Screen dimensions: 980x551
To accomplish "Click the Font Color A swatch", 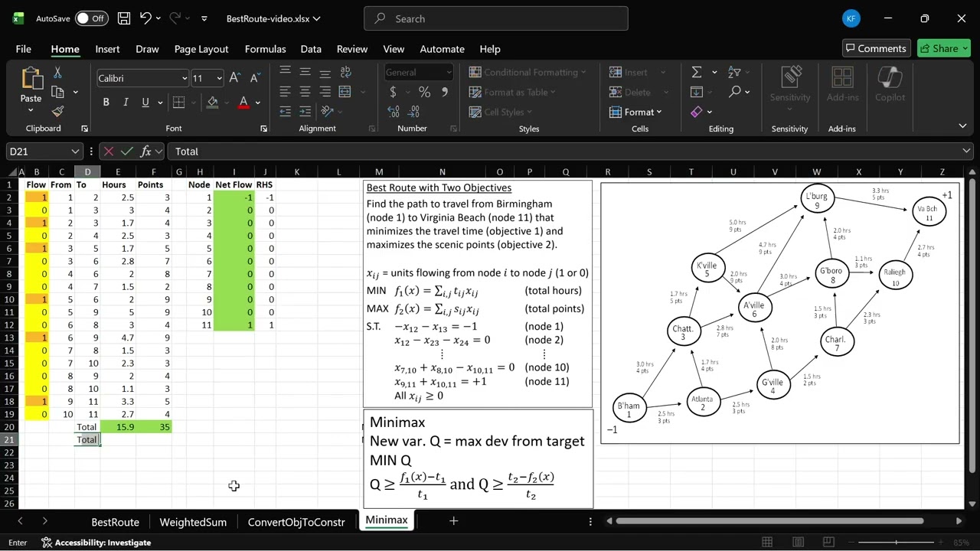I will tap(243, 103).
